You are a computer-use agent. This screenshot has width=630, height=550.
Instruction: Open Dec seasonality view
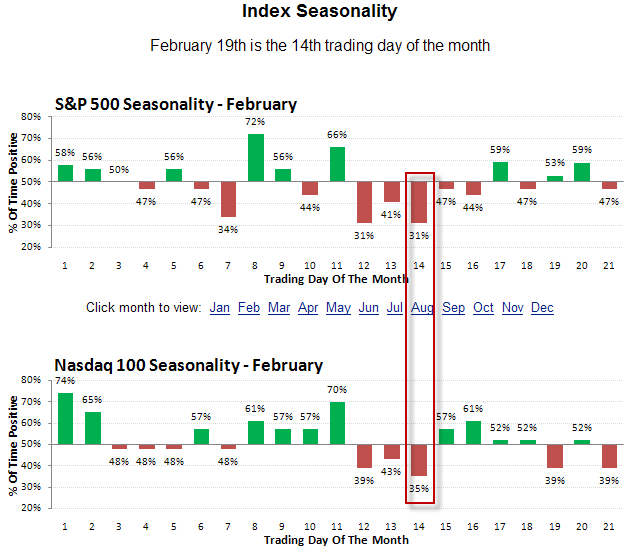[542, 308]
